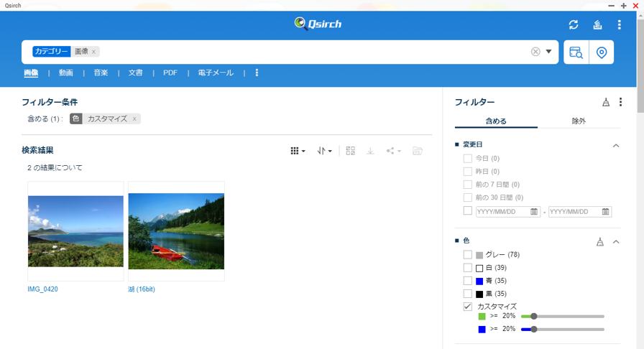
Task: Open the red boat lake thumbnail
Action: pos(176,231)
